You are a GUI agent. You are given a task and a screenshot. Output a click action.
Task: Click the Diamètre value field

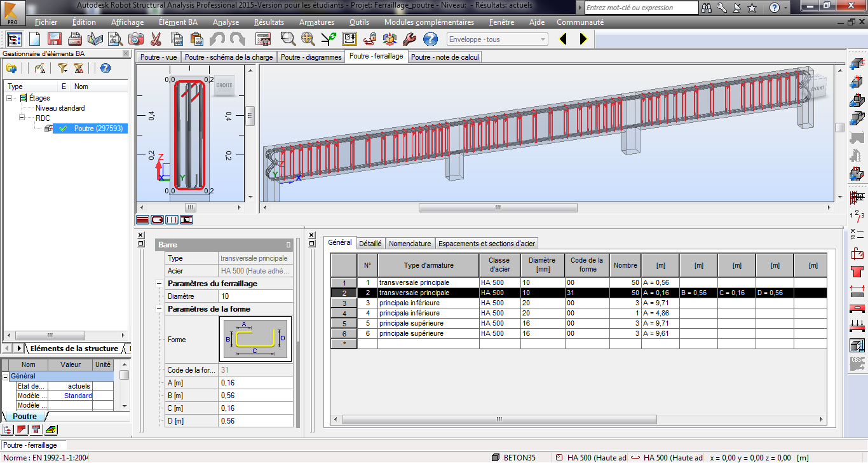click(x=256, y=296)
